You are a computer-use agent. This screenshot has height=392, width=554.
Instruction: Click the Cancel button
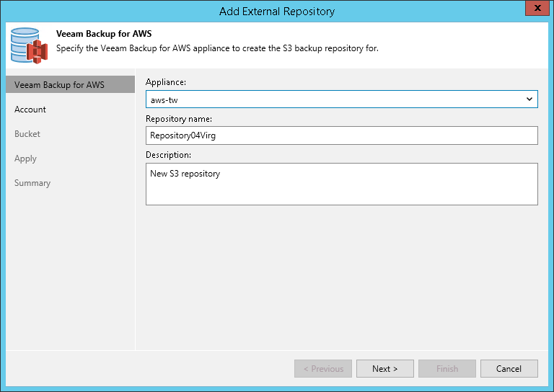509,369
